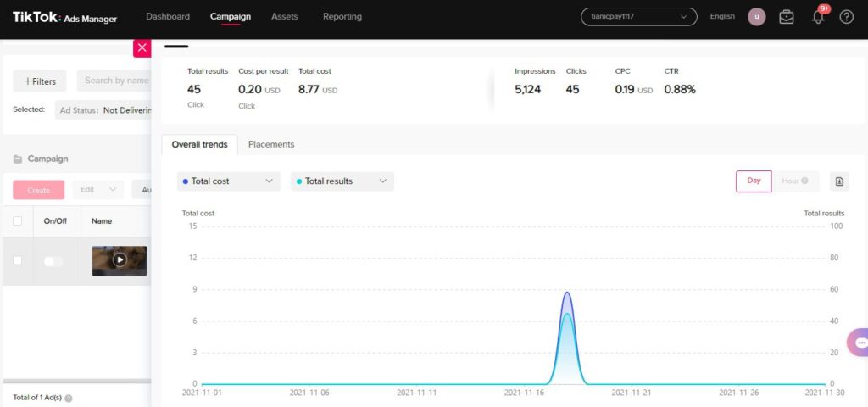Open the help question mark icon
The width and height of the screenshot is (868, 407).
click(x=847, y=17)
